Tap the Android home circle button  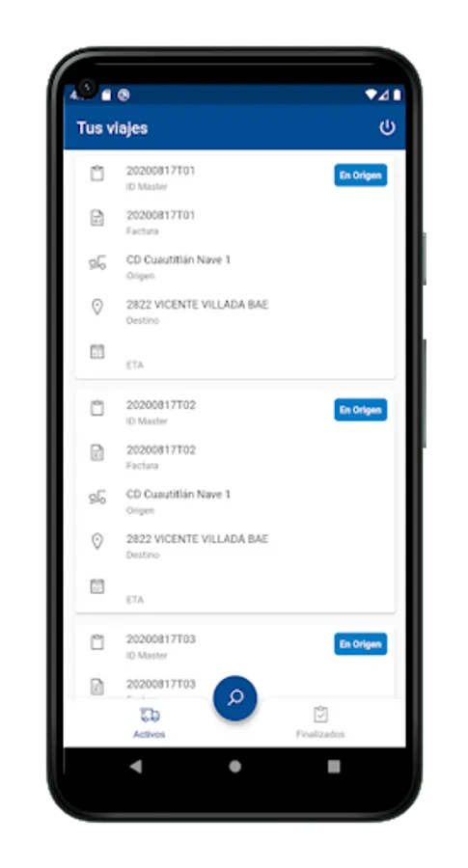pos(234,766)
